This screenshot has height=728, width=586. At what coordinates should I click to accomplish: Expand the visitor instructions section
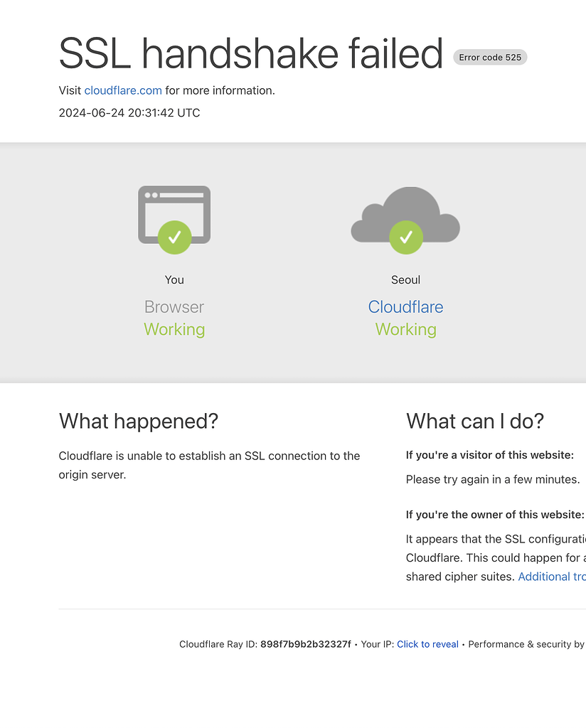490,455
